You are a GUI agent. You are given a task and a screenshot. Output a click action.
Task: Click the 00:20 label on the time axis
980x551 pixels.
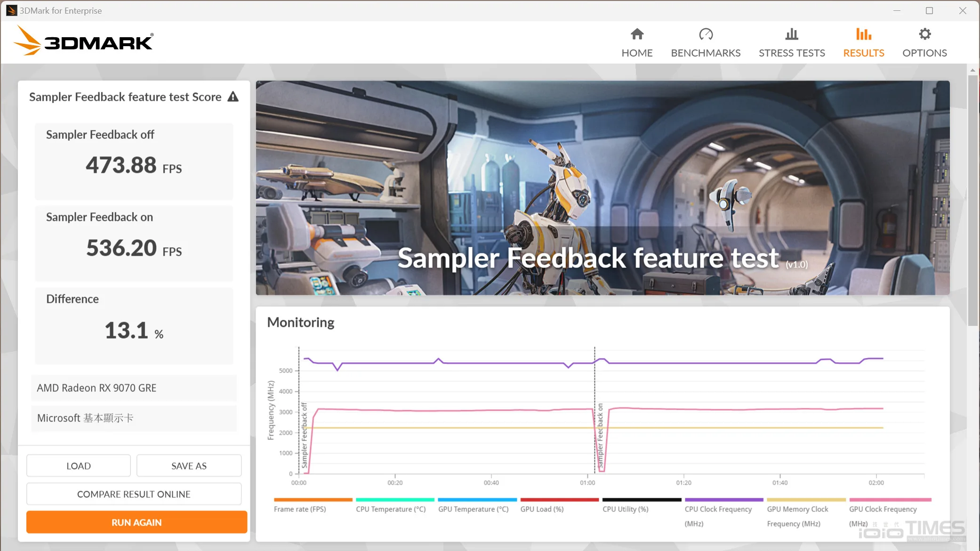point(395,483)
